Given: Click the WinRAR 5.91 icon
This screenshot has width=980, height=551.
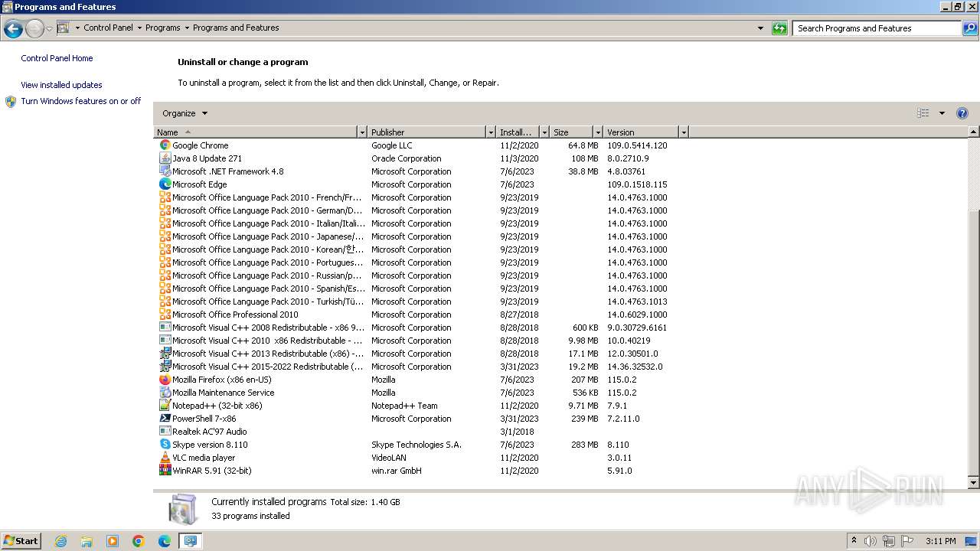Looking at the screenshot, I should 165,471.
